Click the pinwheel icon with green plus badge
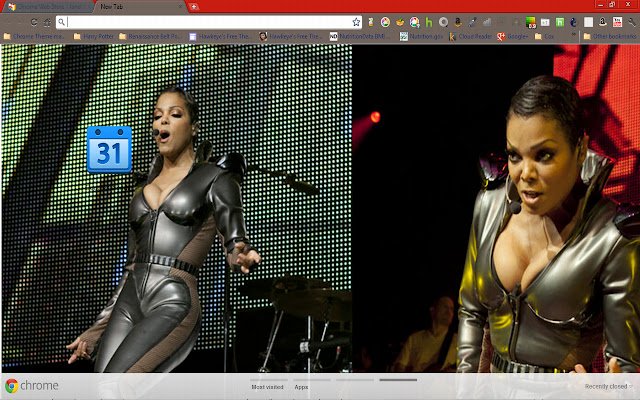640x400 pixels. tap(414, 22)
